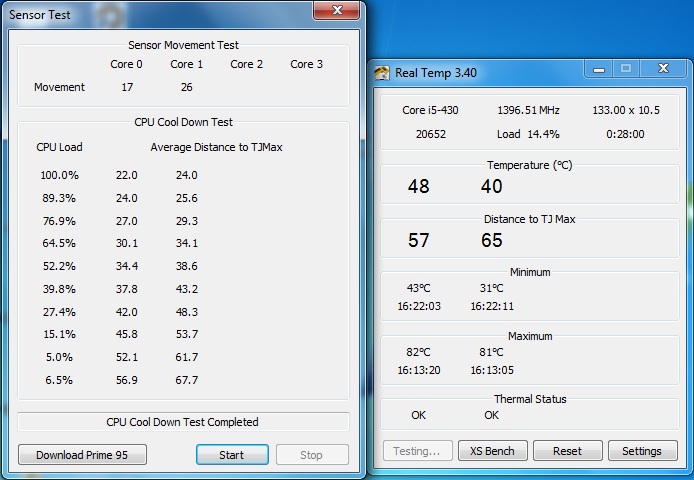Start the Sensor Test

tap(232, 455)
